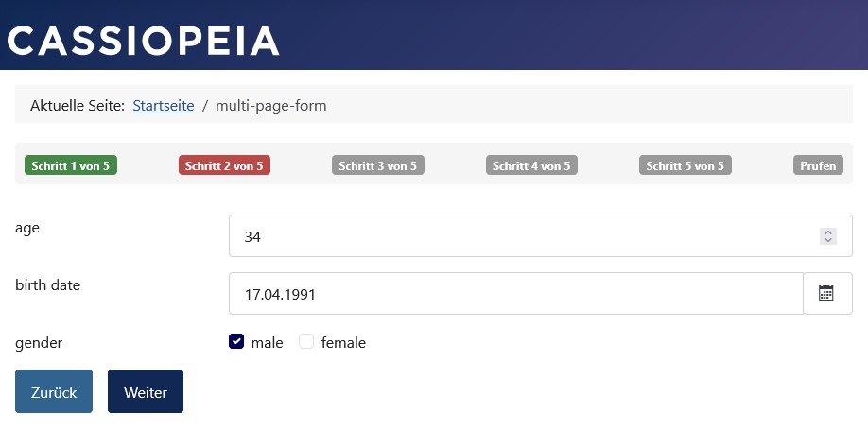The height and width of the screenshot is (447, 868).
Task: Open the birth date calendar picker
Action: [826, 294]
